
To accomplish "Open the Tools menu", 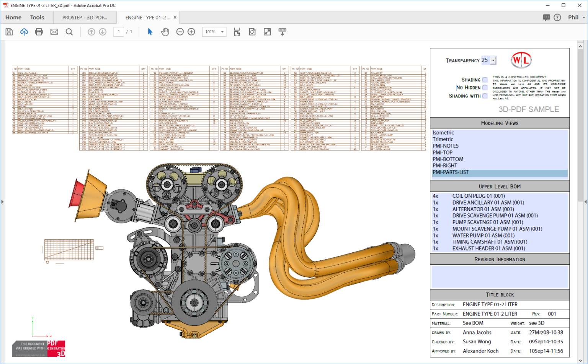I will [x=37, y=17].
